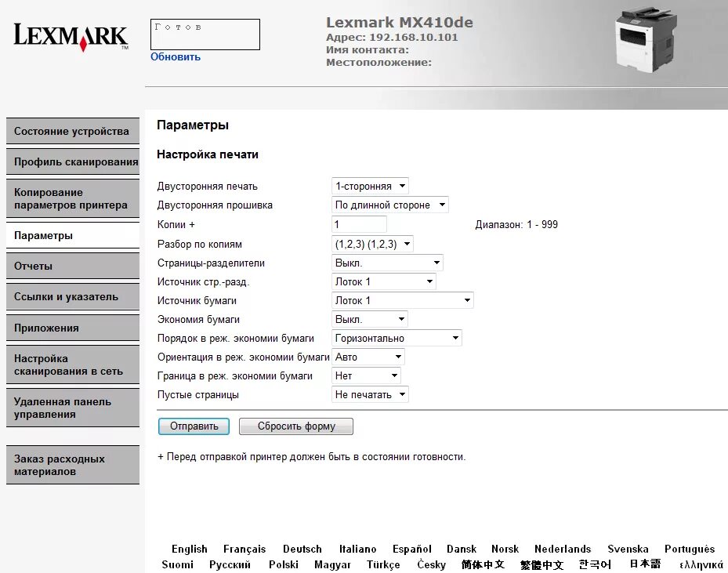The height and width of the screenshot is (573, 728).
Task: Switch language to Polski
Action: (283, 564)
